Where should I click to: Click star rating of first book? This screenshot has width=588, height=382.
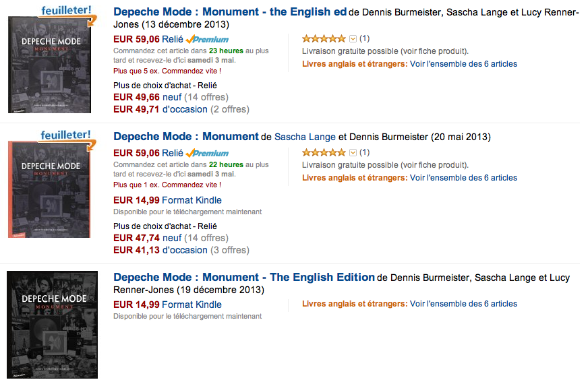coord(324,38)
